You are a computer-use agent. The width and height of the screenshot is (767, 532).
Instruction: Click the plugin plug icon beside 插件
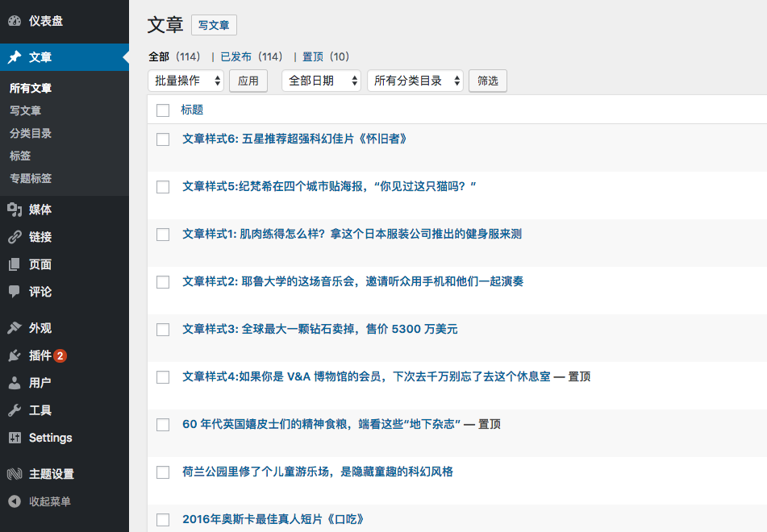click(15, 355)
